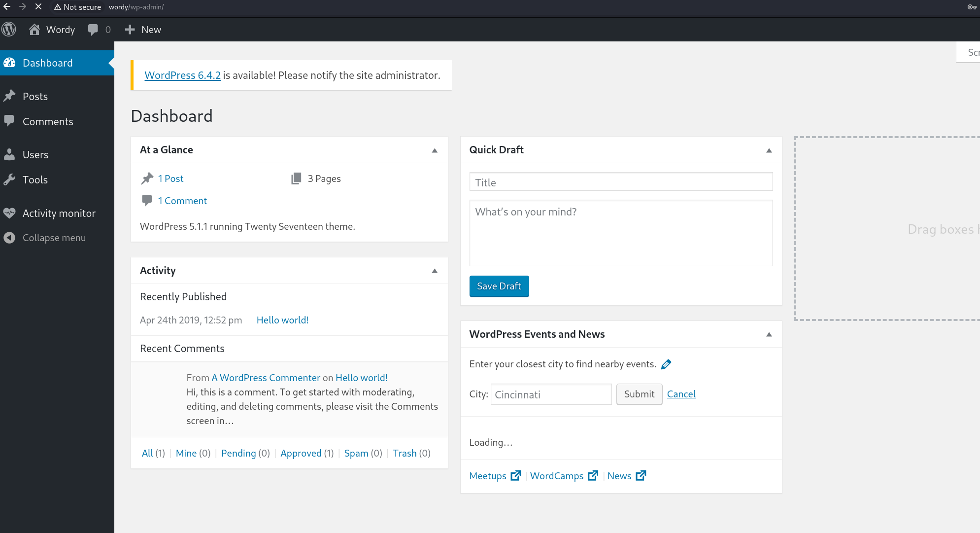
Task: Open the Wordy site home icon
Action: [x=34, y=30]
